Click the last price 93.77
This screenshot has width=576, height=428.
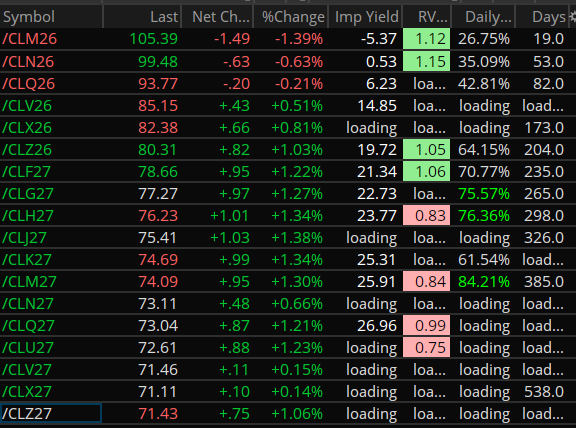pos(158,84)
